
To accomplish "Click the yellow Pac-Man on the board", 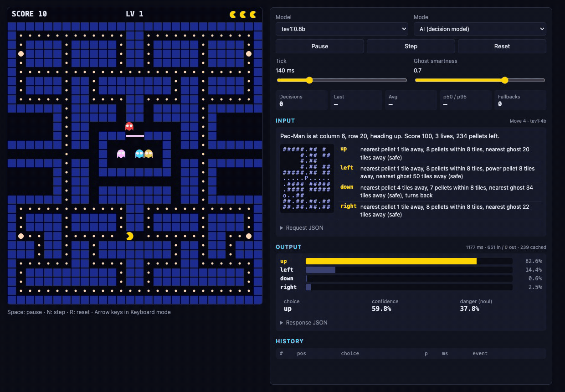I will 130,236.
